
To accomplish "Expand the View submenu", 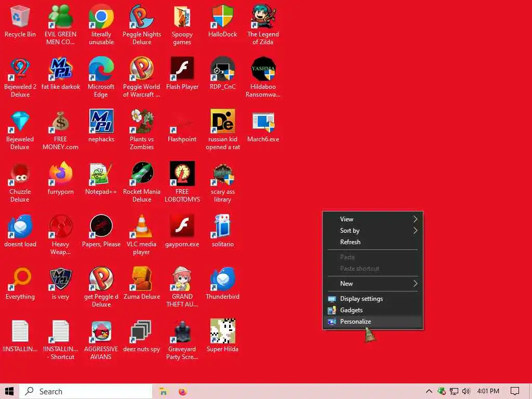I will pyautogui.click(x=373, y=219).
